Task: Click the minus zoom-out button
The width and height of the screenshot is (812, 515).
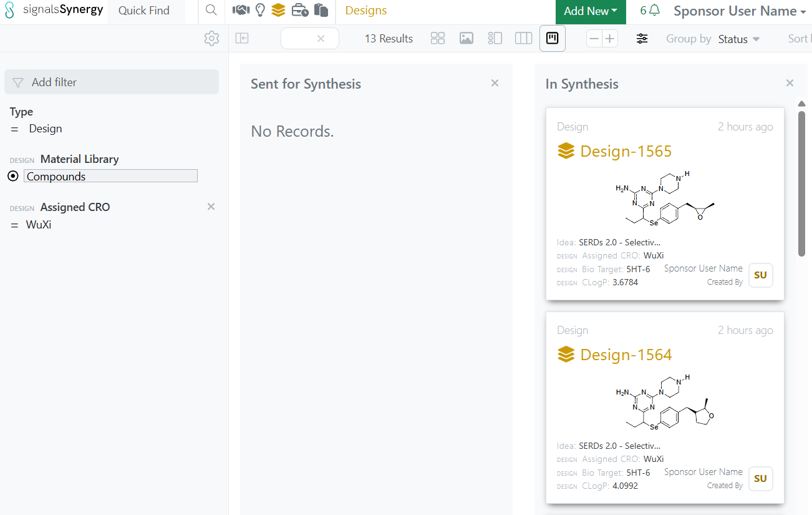Action: (594, 39)
